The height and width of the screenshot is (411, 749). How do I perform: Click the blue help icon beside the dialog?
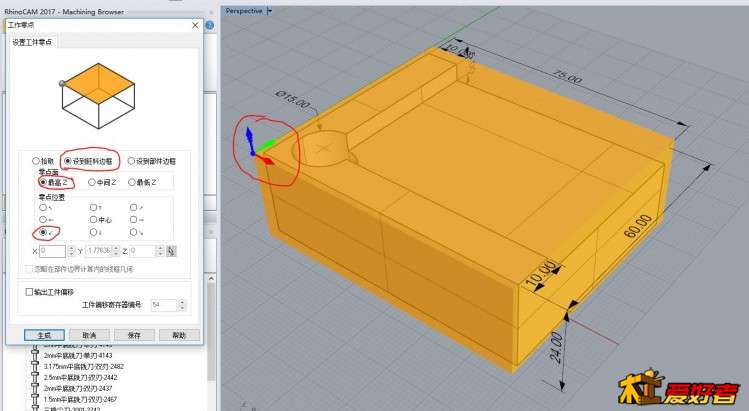tap(209, 25)
